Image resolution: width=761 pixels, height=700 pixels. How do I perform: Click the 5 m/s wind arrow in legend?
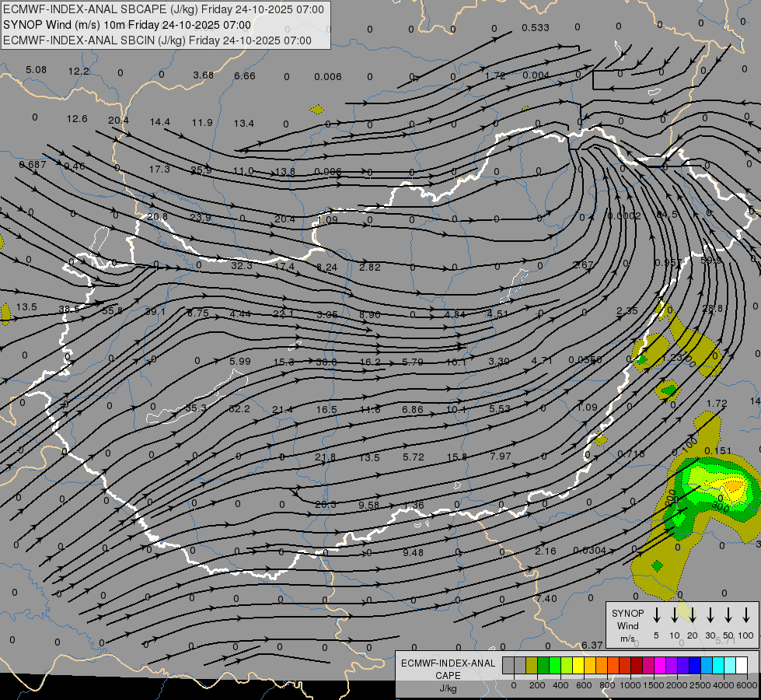[657, 615]
